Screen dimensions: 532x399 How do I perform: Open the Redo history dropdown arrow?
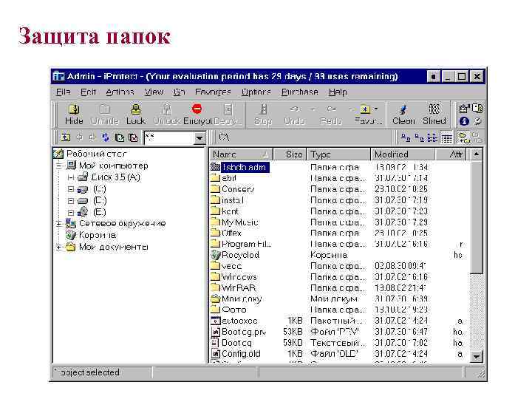point(349,109)
